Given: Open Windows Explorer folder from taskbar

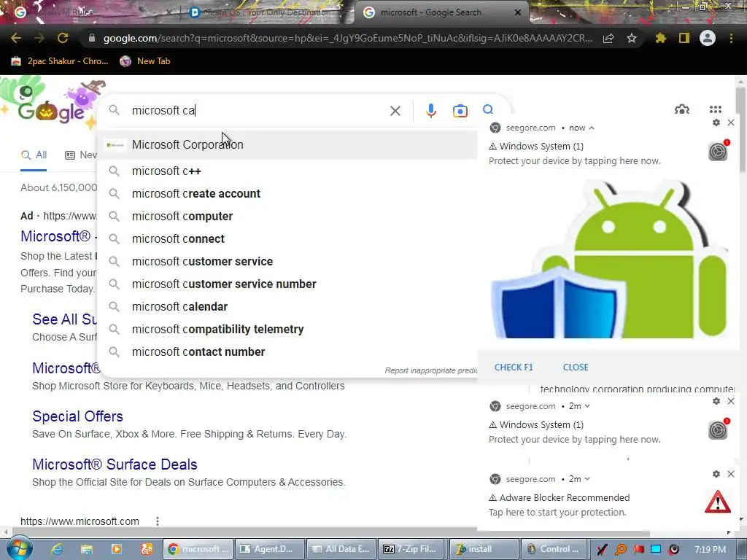Looking at the screenshot, I should (86, 549).
